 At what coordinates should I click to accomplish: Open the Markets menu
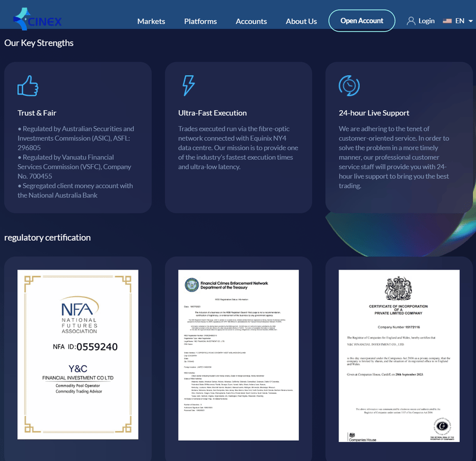coord(151,21)
